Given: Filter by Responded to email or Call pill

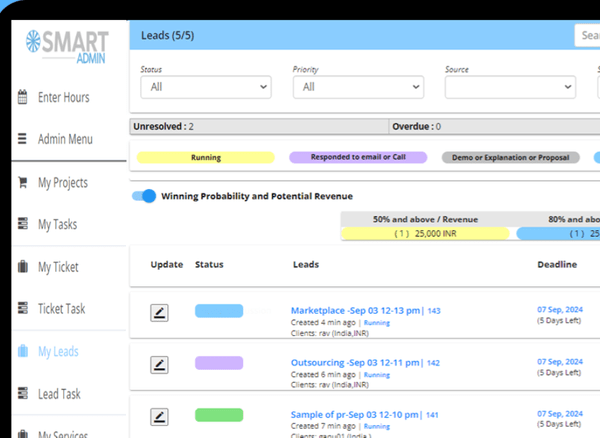Looking at the screenshot, I should pyautogui.click(x=358, y=157).
